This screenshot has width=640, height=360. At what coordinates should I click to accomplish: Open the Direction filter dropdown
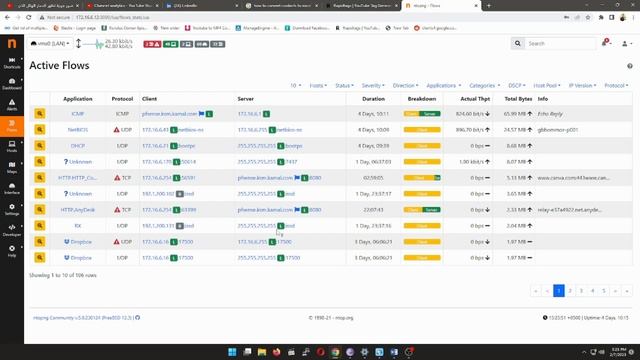pos(405,85)
